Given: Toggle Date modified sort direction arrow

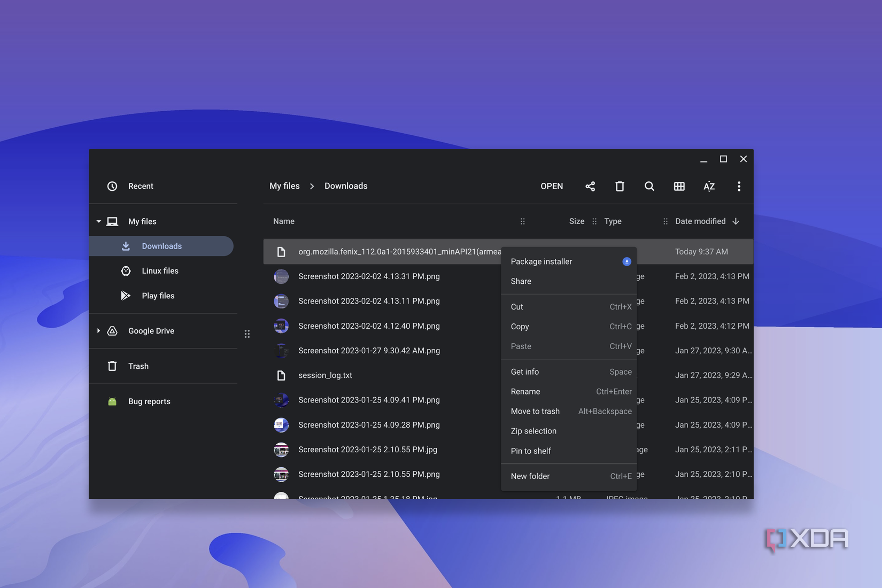Looking at the screenshot, I should pos(736,221).
